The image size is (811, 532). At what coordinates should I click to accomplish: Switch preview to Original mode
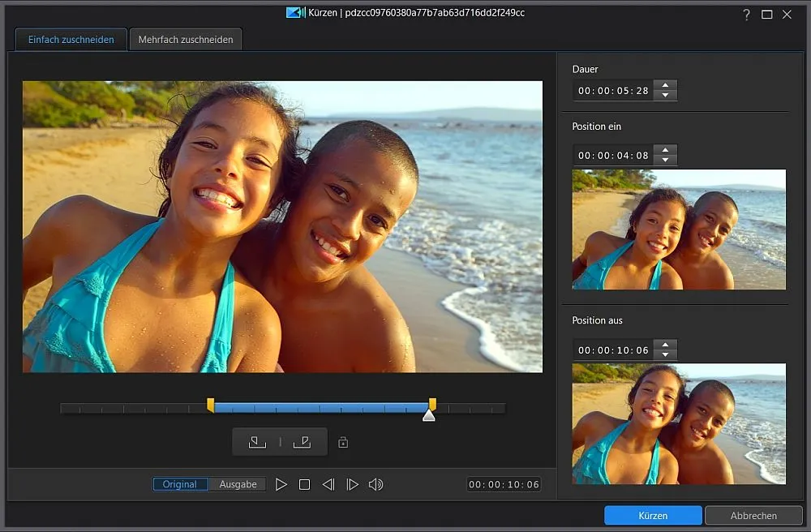(x=180, y=484)
